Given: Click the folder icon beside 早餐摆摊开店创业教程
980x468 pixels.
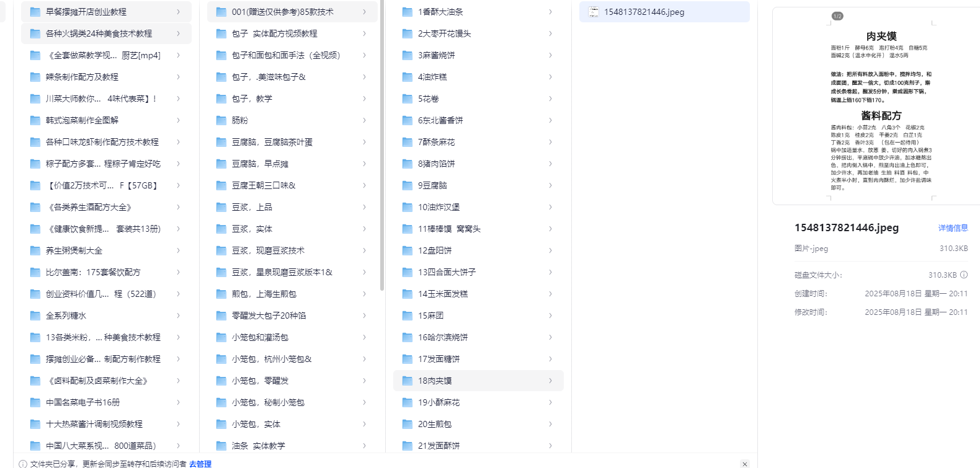Looking at the screenshot, I should [x=35, y=12].
